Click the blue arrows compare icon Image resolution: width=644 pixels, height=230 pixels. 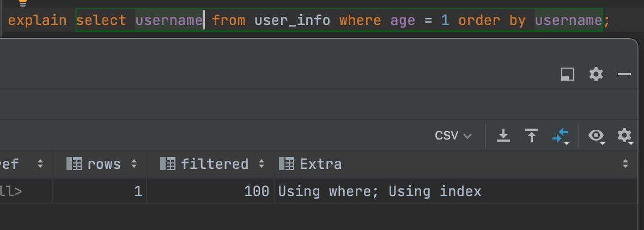[x=560, y=136]
